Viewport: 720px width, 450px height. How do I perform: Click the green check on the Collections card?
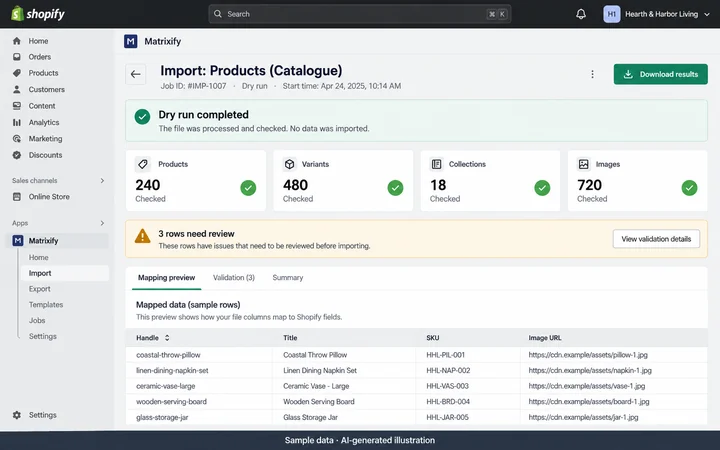[542, 188]
